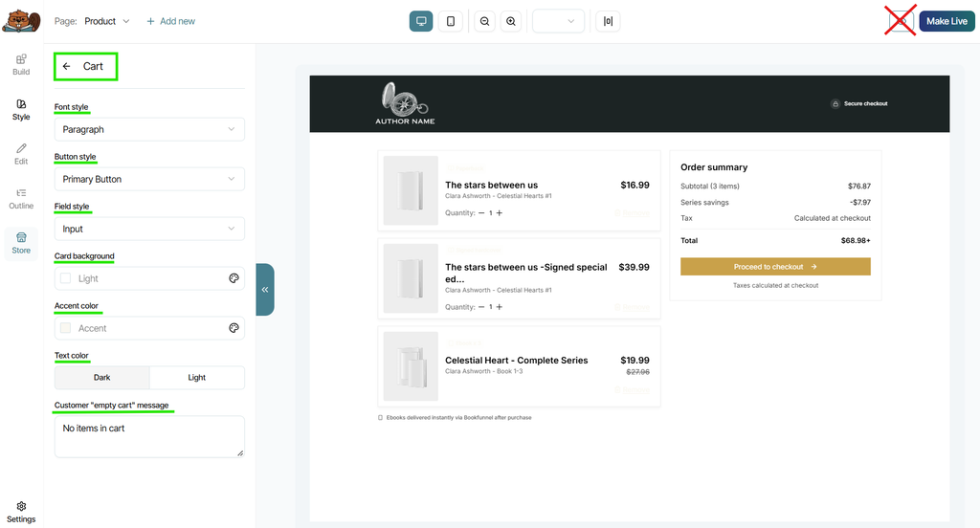The image size is (980, 528).
Task: Click the Clara Ashworth - Book 1-3 subtitle
Action: 483,371
